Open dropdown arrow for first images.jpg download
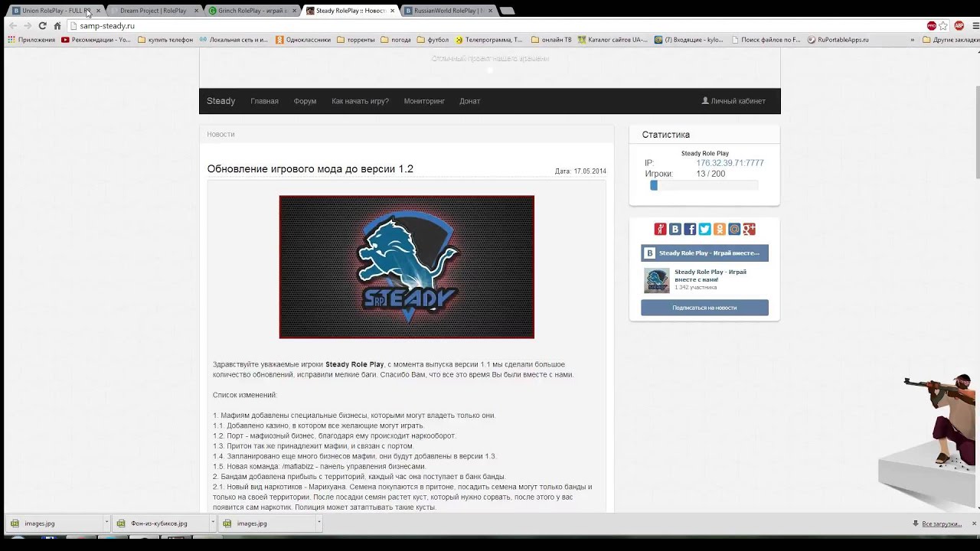Viewport: 980px width, 551px height. (x=106, y=523)
